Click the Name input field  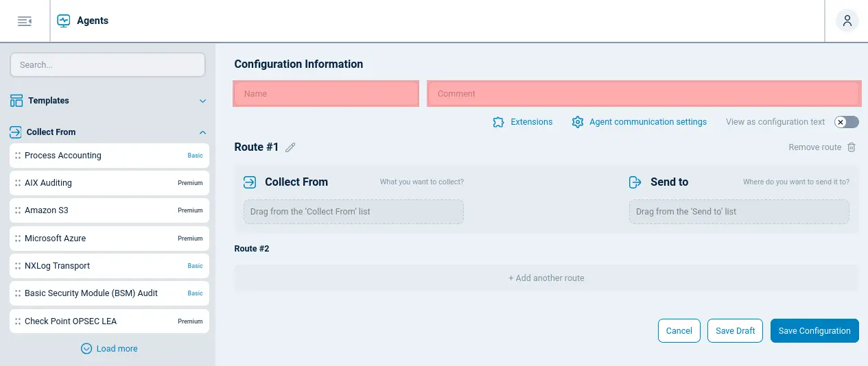point(326,94)
